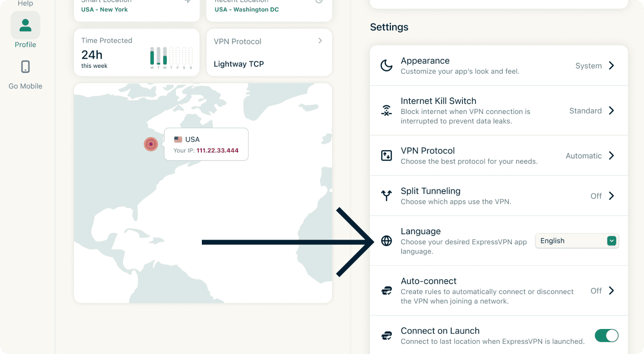
Task: Open the Go Mobile phone icon
Action: [25, 66]
